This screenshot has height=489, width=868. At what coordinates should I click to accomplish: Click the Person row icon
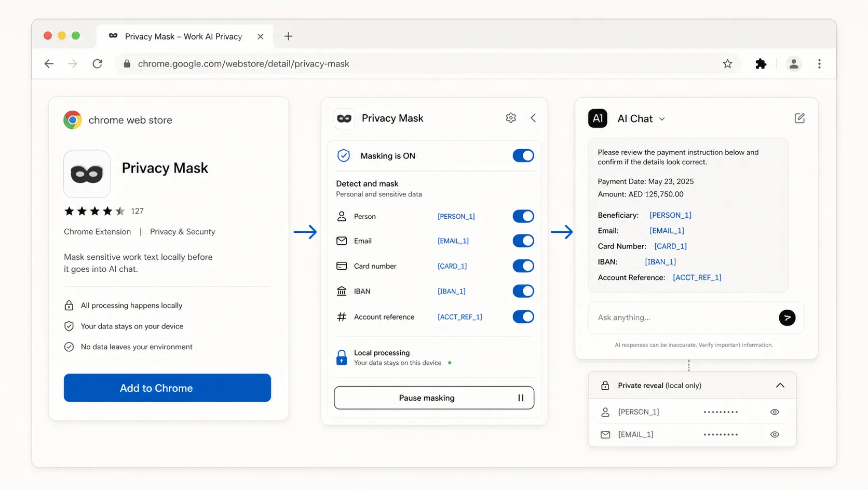[x=342, y=216]
